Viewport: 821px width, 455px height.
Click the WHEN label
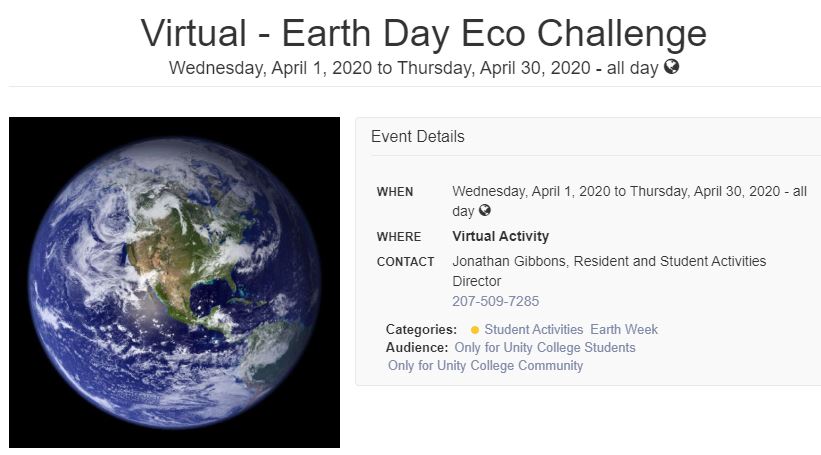(x=395, y=192)
